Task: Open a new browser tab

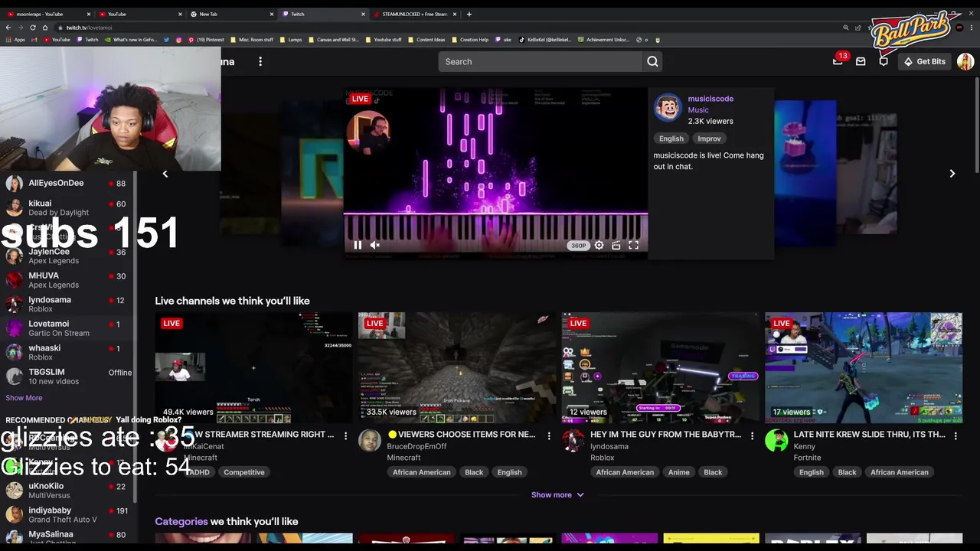Action: [469, 14]
